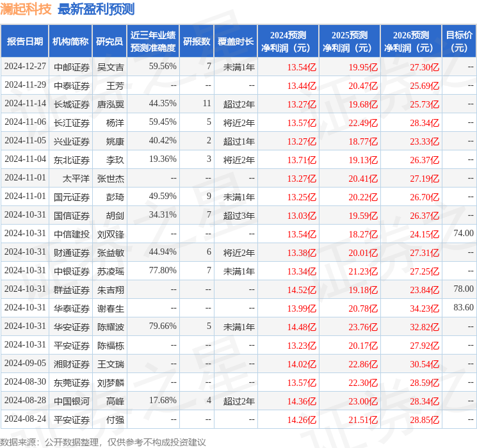Viewport: 477px width, 448px height.
Task: Select the 2024预测净利润 column header
Action: [287, 41]
